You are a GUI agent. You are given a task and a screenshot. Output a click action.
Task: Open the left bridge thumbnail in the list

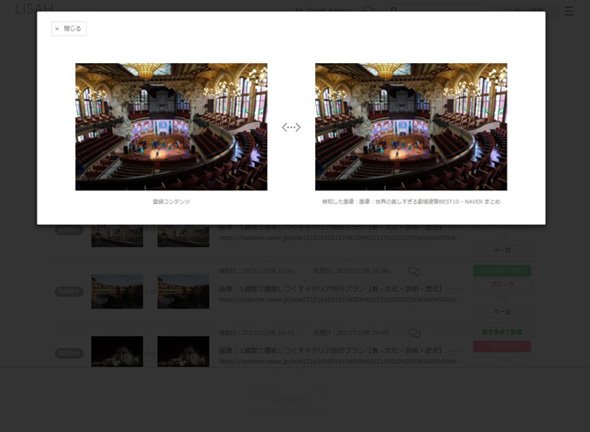[x=117, y=292]
